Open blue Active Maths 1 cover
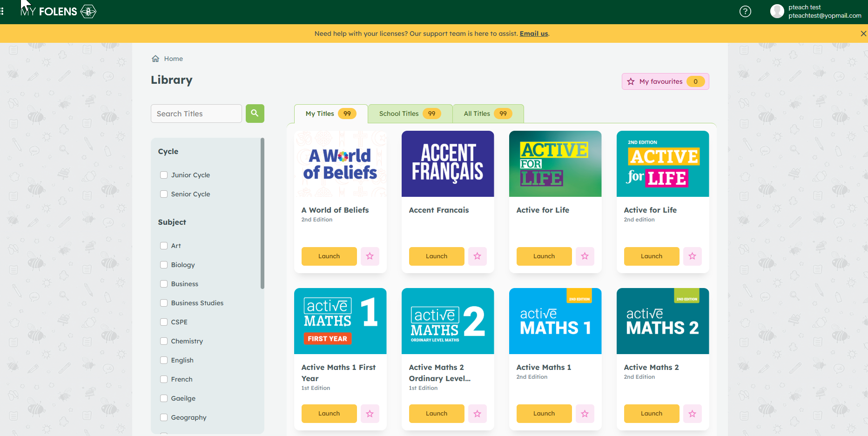Image resolution: width=868 pixels, height=436 pixels. point(555,321)
